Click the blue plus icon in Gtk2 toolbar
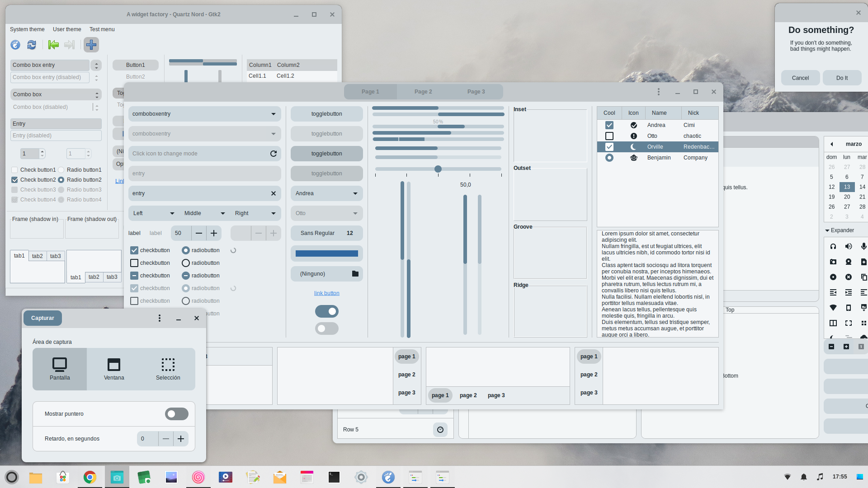The width and height of the screenshot is (868, 488). point(91,45)
